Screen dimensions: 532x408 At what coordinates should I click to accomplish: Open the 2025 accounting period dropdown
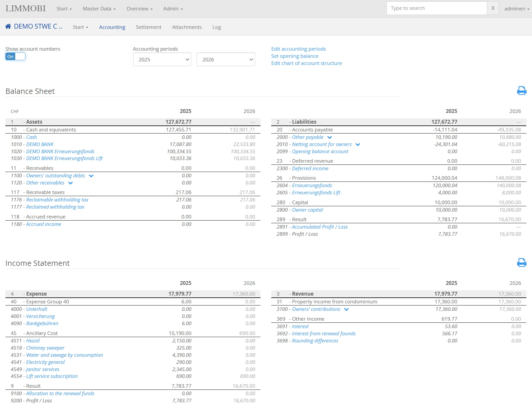click(162, 59)
